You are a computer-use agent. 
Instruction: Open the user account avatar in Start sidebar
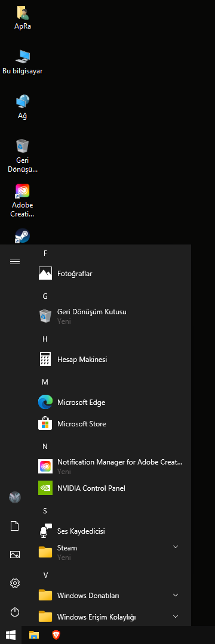15,498
